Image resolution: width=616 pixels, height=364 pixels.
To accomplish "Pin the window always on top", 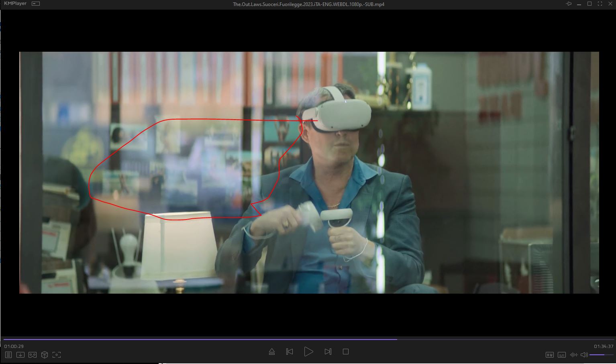I will pyautogui.click(x=569, y=4).
